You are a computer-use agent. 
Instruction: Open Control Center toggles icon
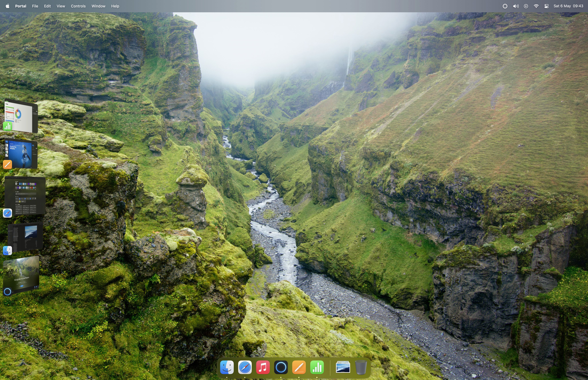pyautogui.click(x=546, y=6)
